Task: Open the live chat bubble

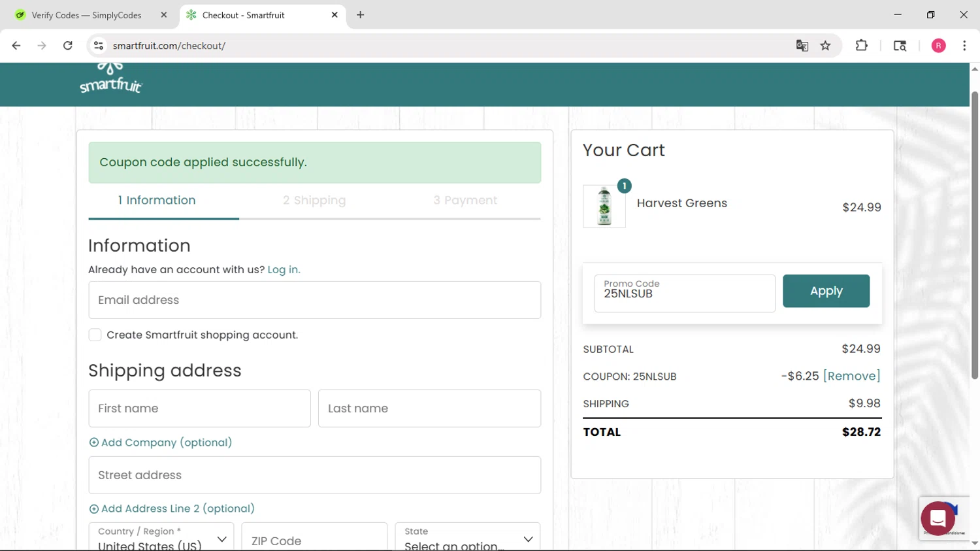Action: [938, 518]
